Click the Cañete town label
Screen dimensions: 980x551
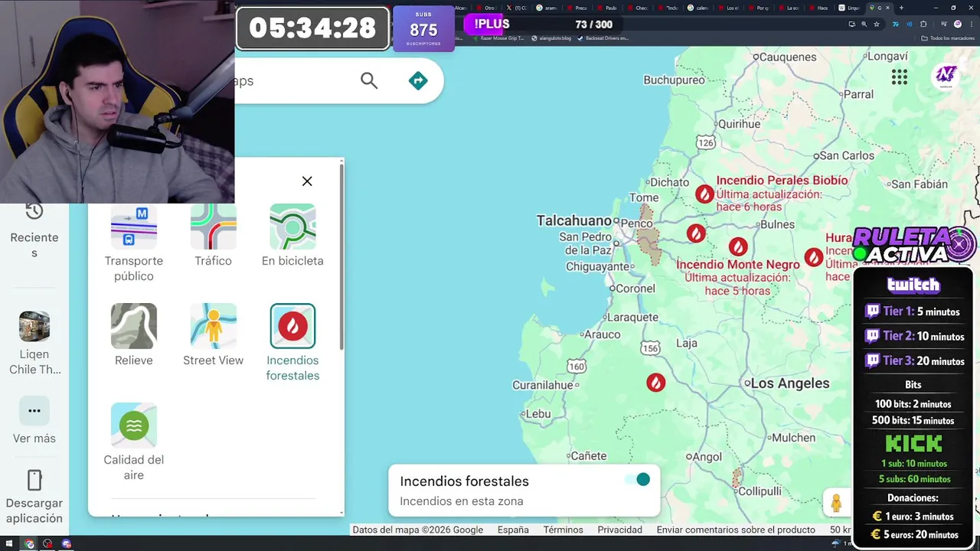[588, 455]
